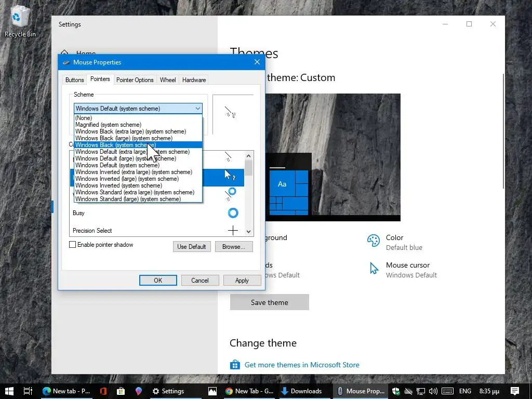Go to the Pointer Options tab
This screenshot has width=532, height=399.
[135, 79]
